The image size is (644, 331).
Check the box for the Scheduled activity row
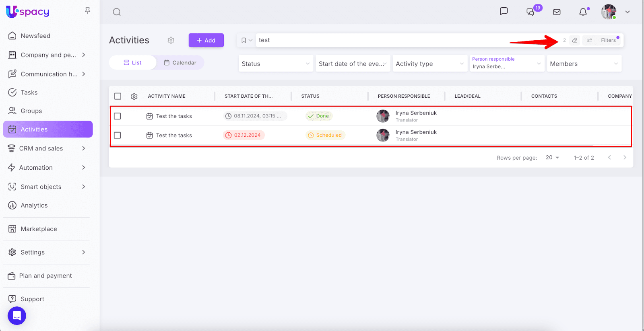click(118, 136)
